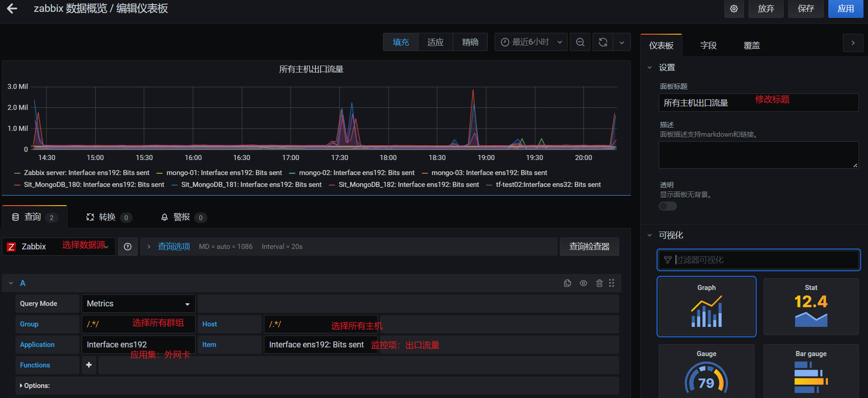Select the 填充 view mode
868x398 pixels.
401,42
